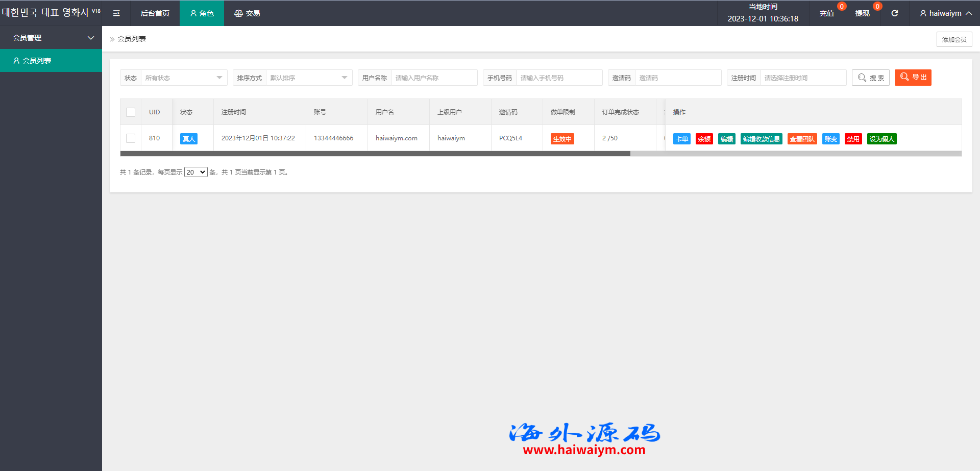Tick the select-all checkbox in table header
Screen dimensions: 980x471
pyautogui.click(x=131, y=112)
